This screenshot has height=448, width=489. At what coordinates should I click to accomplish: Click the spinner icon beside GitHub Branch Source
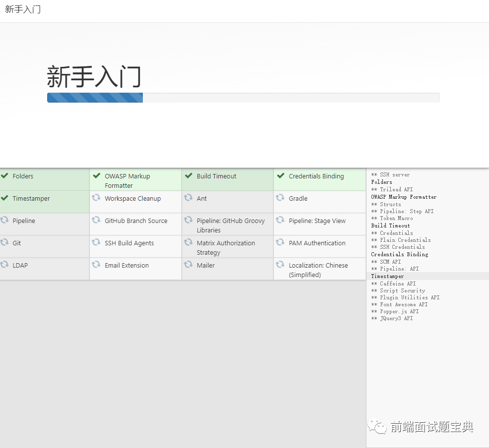tap(96, 220)
